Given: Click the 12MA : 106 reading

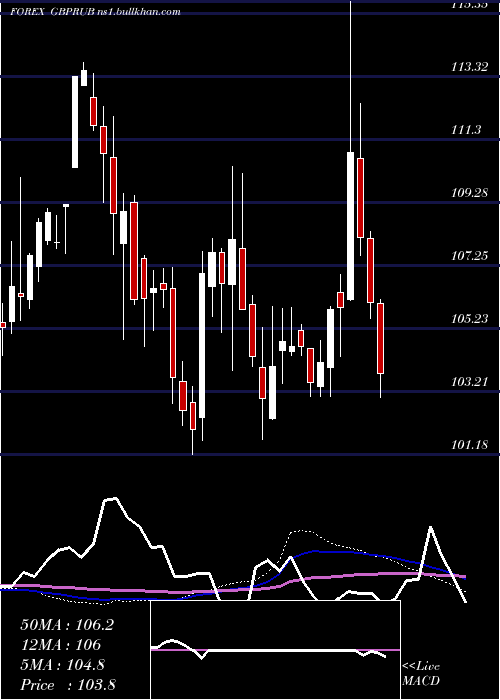Looking at the screenshot, I should pyautogui.click(x=60, y=645).
